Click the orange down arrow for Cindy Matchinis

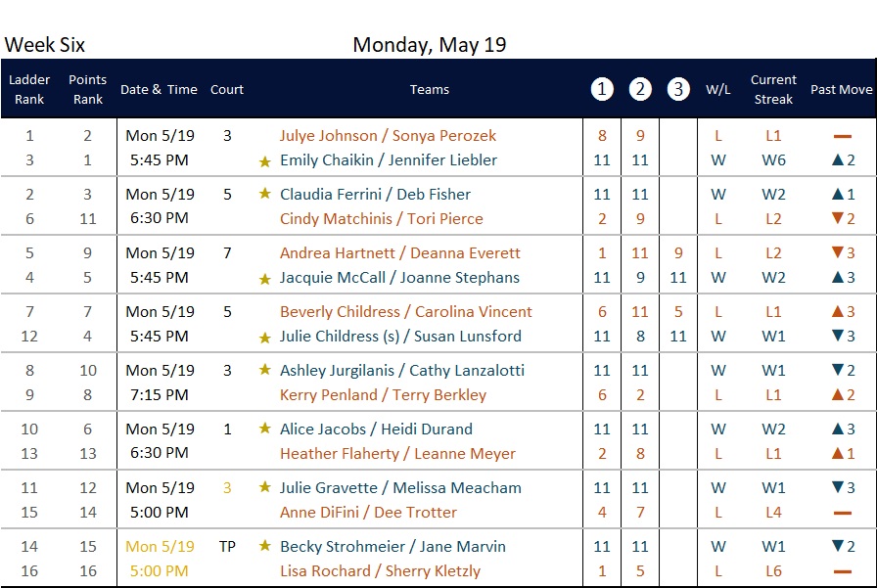(837, 218)
